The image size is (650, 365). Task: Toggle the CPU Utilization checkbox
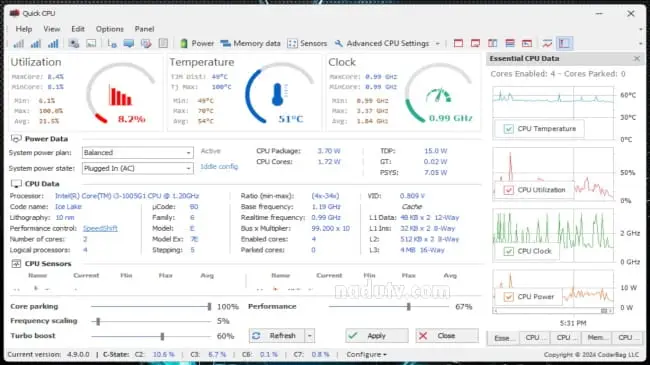click(508, 190)
